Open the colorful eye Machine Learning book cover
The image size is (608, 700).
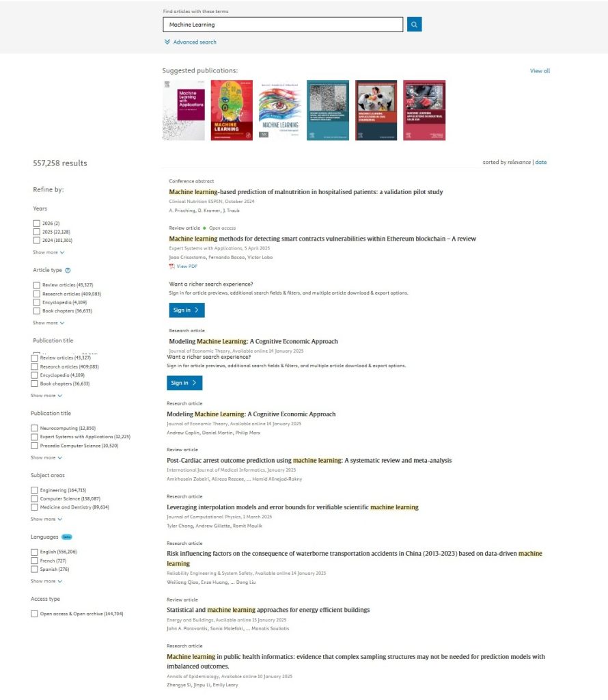279,110
